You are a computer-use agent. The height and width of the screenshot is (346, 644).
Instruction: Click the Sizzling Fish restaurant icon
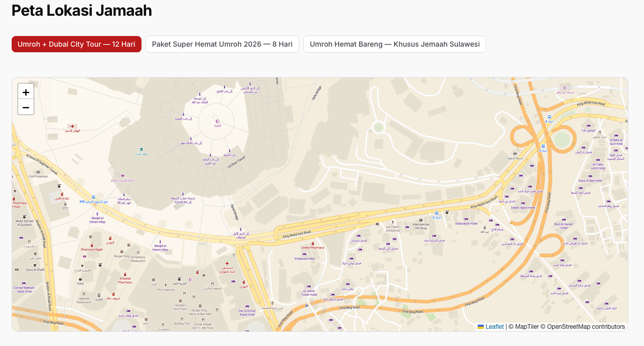[182, 319]
